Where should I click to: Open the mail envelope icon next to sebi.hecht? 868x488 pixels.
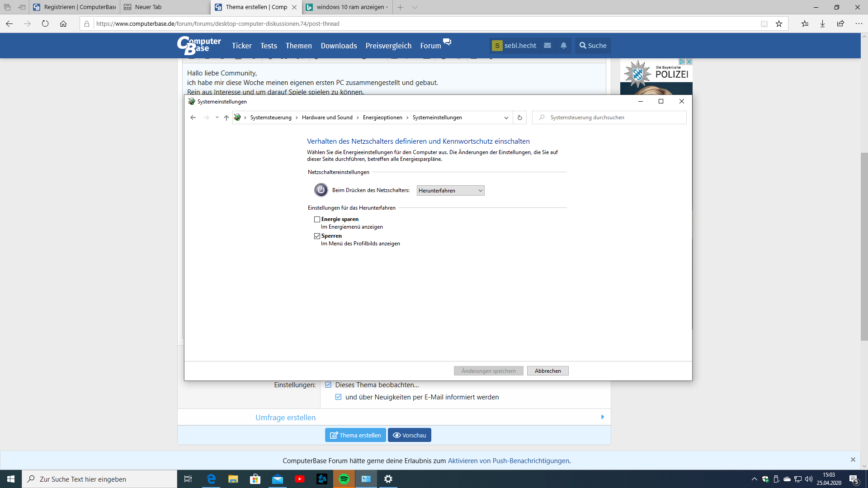pyautogui.click(x=547, y=46)
